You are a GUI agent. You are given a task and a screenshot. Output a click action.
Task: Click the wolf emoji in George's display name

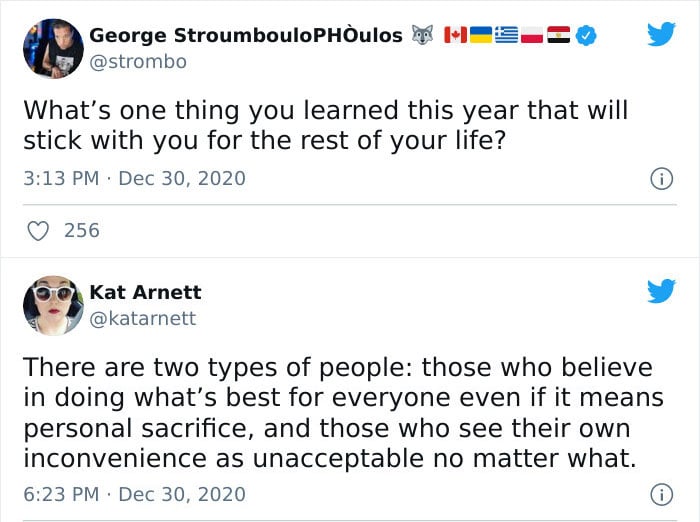coord(422,35)
